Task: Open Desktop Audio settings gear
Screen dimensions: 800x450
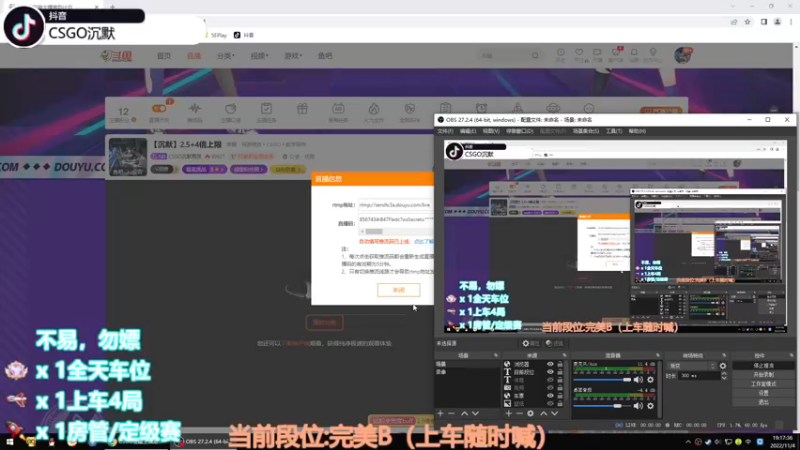Action: pos(651,406)
